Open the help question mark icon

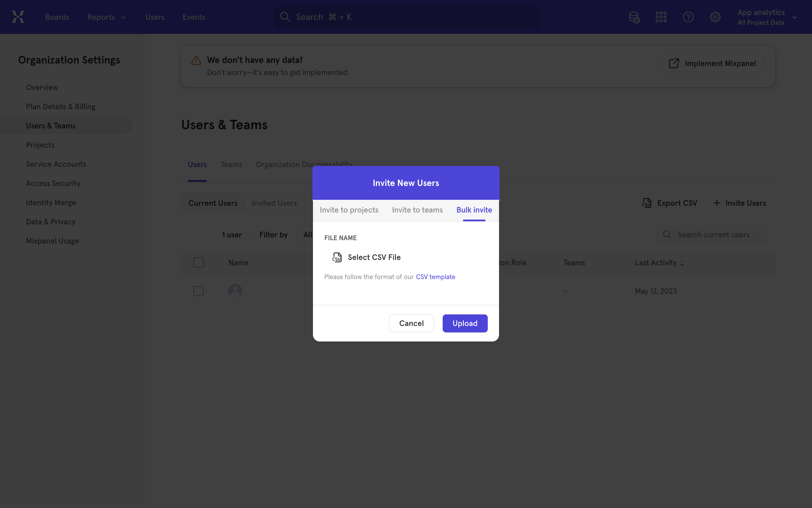pos(688,17)
